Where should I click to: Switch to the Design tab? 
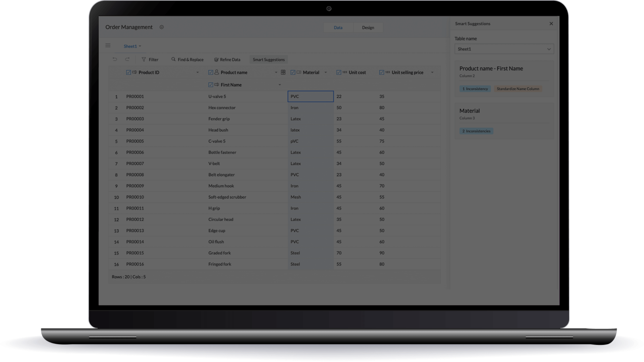tap(368, 28)
